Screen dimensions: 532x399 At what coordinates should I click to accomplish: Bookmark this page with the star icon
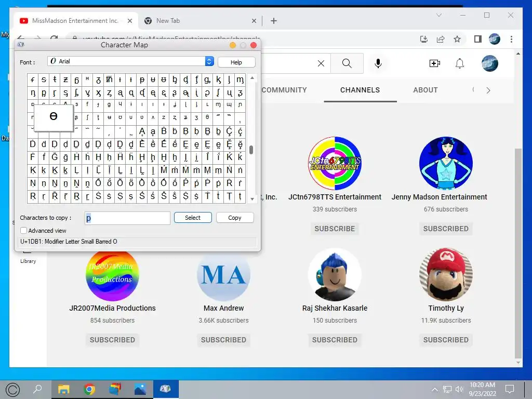point(457,39)
